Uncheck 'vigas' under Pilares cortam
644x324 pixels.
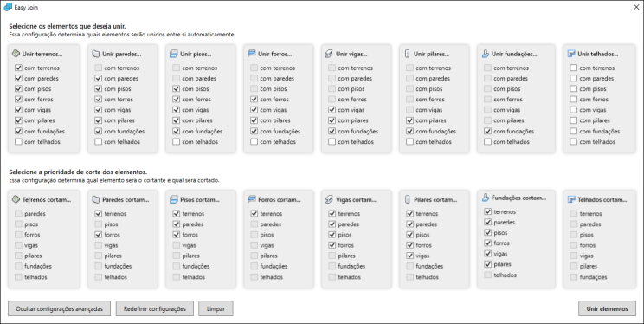[x=409, y=256]
